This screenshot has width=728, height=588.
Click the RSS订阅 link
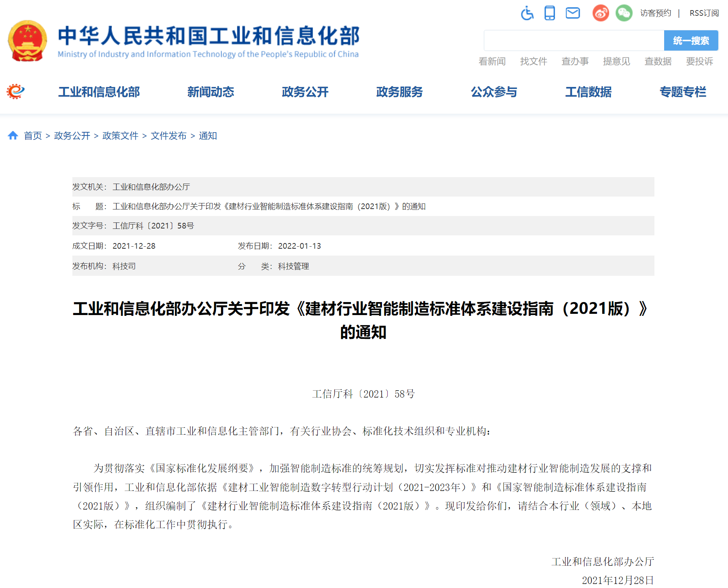pos(704,13)
